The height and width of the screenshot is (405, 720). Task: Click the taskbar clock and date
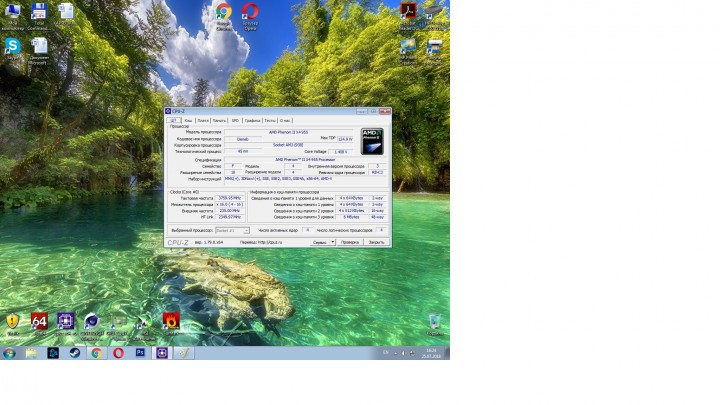tap(431, 353)
